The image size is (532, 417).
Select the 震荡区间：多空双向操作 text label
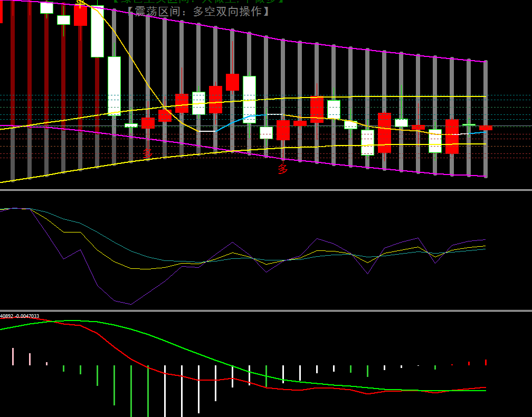point(198,12)
